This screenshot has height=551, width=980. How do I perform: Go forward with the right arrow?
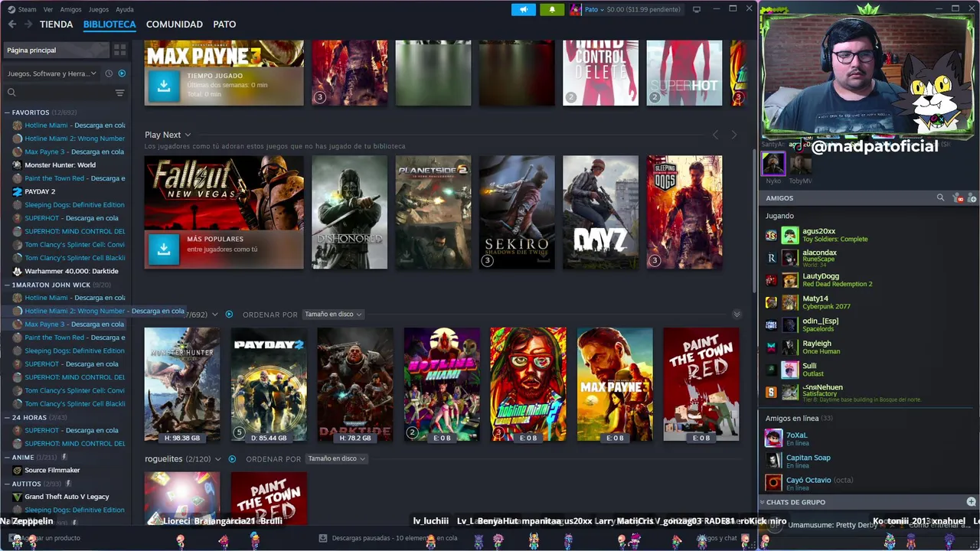[x=28, y=24]
